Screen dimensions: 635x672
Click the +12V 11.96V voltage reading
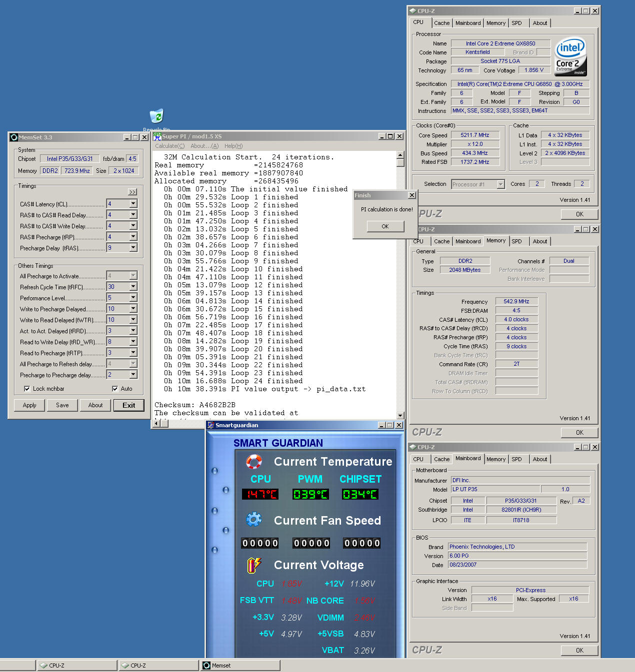coord(362,584)
